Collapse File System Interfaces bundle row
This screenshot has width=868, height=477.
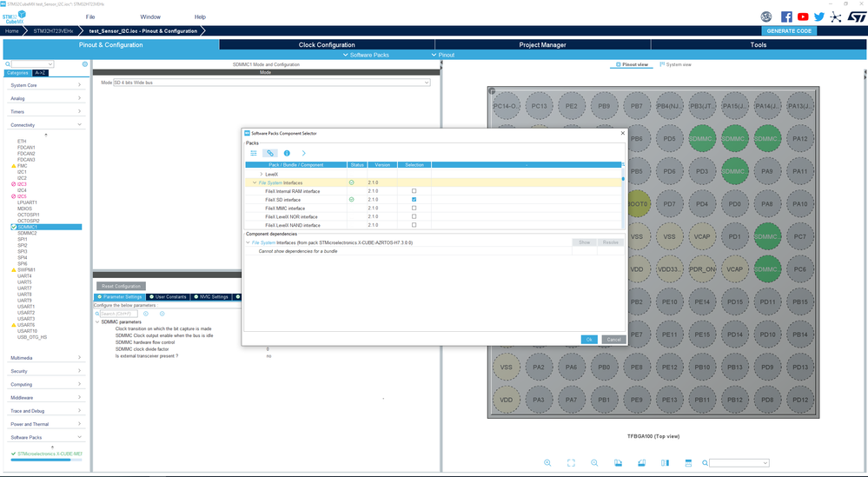click(255, 182)
